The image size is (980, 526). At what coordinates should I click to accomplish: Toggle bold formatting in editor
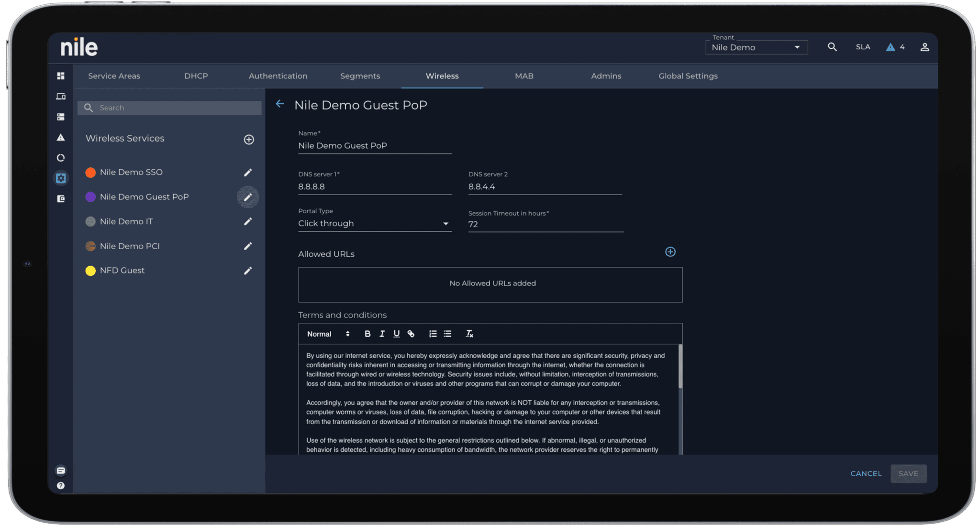tap(367, 334)
